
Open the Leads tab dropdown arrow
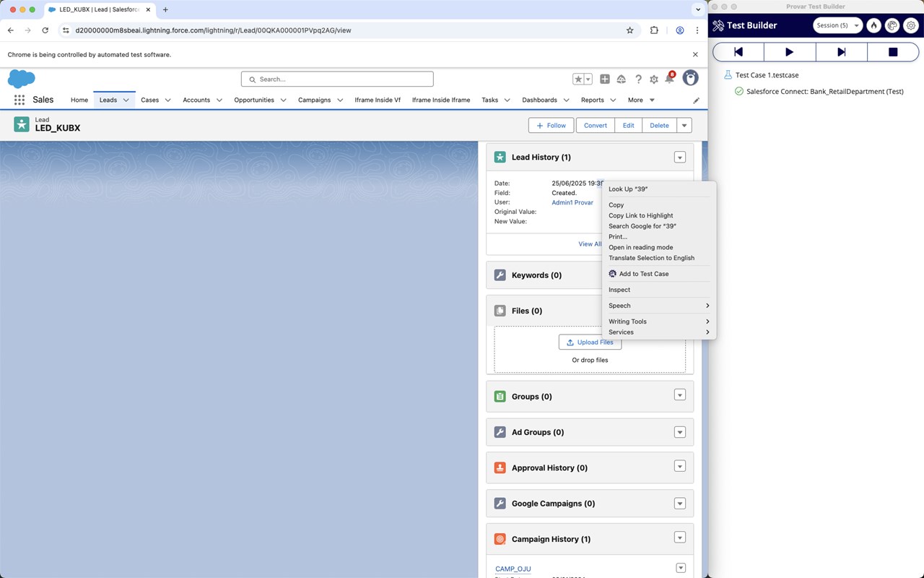126,100
